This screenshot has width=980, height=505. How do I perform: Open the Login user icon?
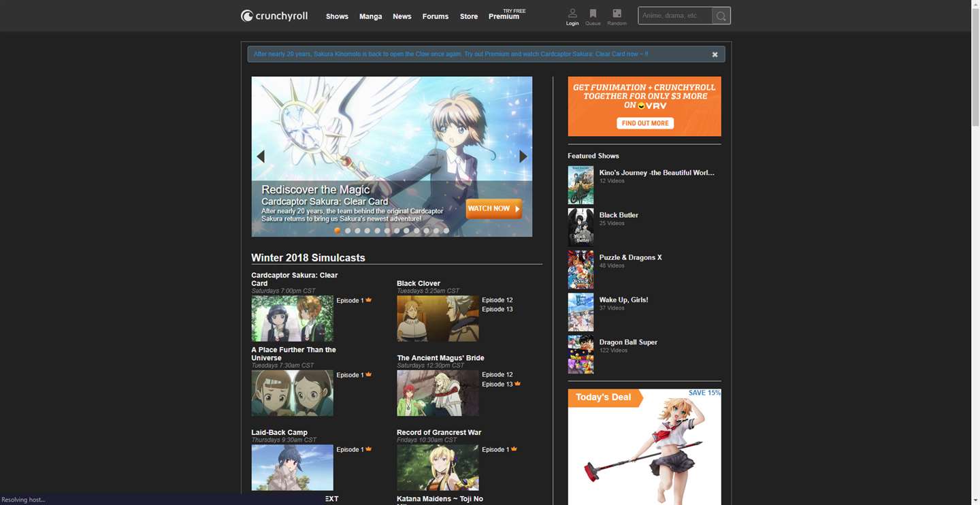(572, 14)
